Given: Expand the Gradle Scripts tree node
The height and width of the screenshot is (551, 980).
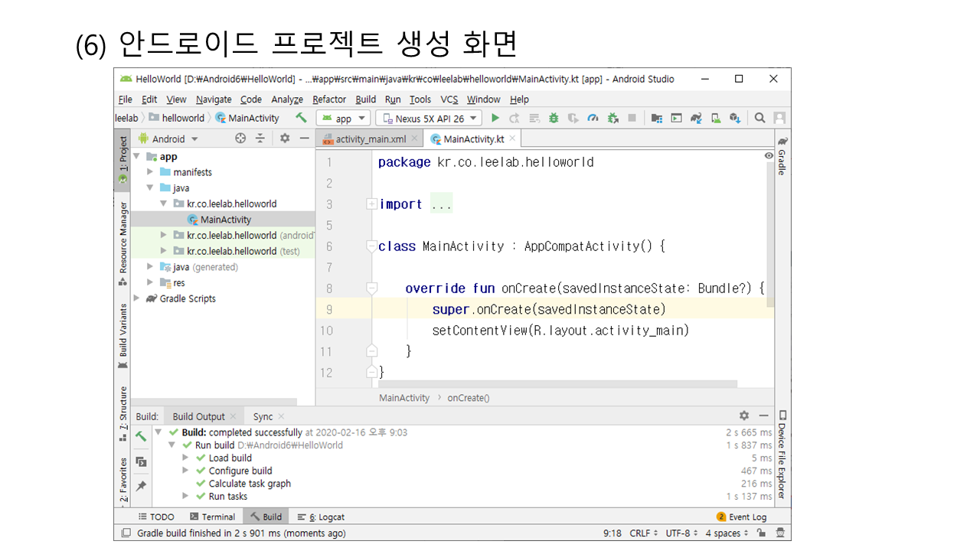Looking at the screenshot, I should click(137, 298).
